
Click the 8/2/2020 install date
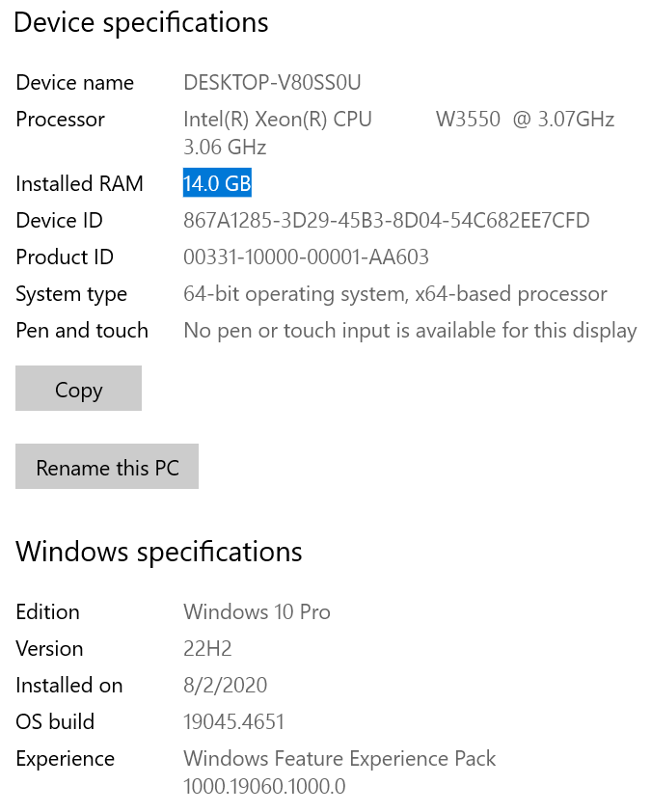click(x=225, y=686)
